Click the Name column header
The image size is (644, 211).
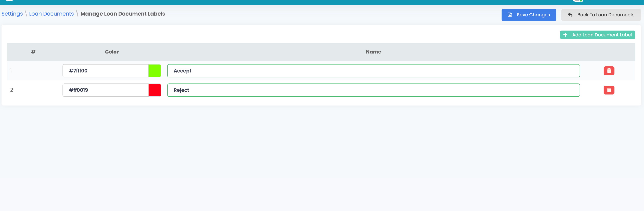[x=373, y=52]
